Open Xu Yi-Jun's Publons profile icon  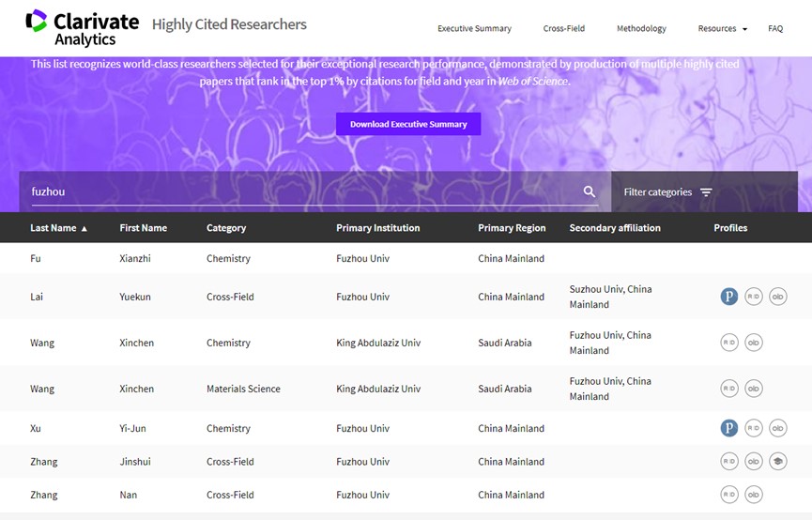[728, 428]
